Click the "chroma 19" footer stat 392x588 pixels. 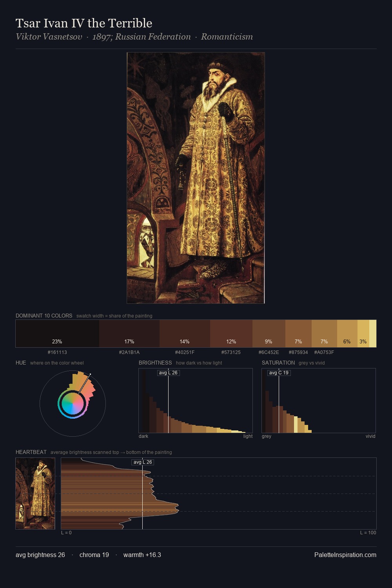click(x=94, y=555)
